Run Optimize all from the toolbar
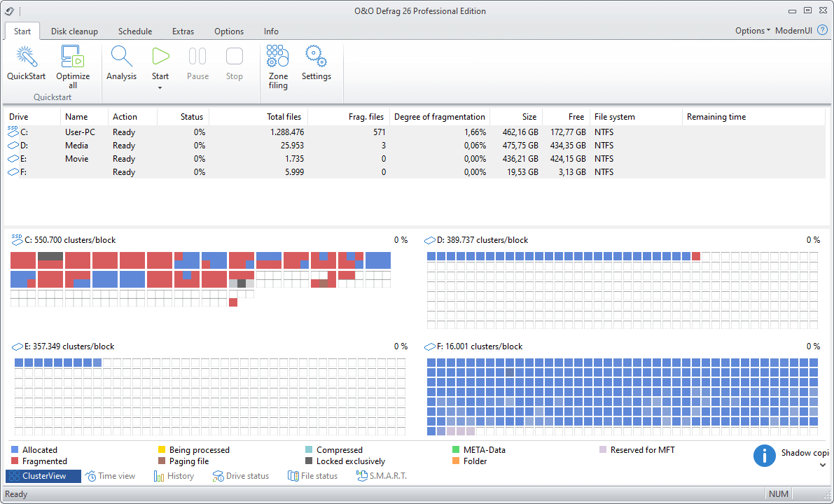834x504 pixels. point(72,62)
